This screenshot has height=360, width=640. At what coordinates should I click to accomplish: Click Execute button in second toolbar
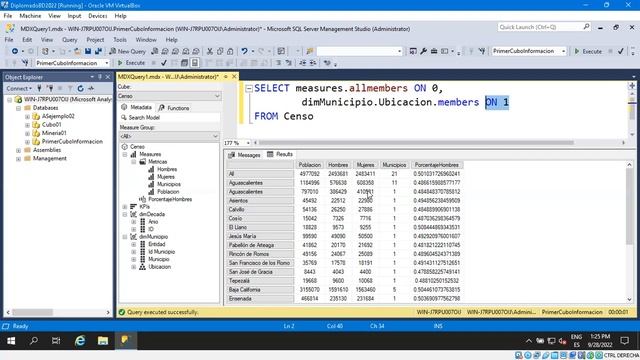tap(131, 63)
